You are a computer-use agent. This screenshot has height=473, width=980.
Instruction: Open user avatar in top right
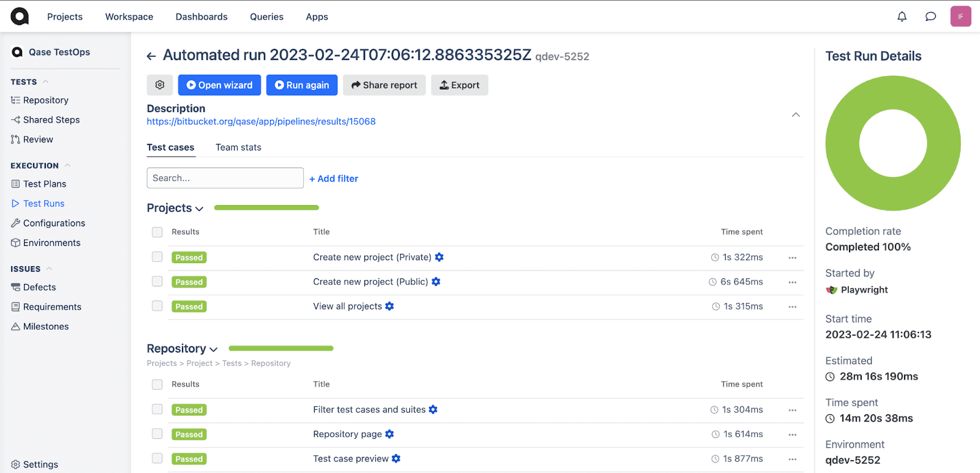tap(960, 17)
